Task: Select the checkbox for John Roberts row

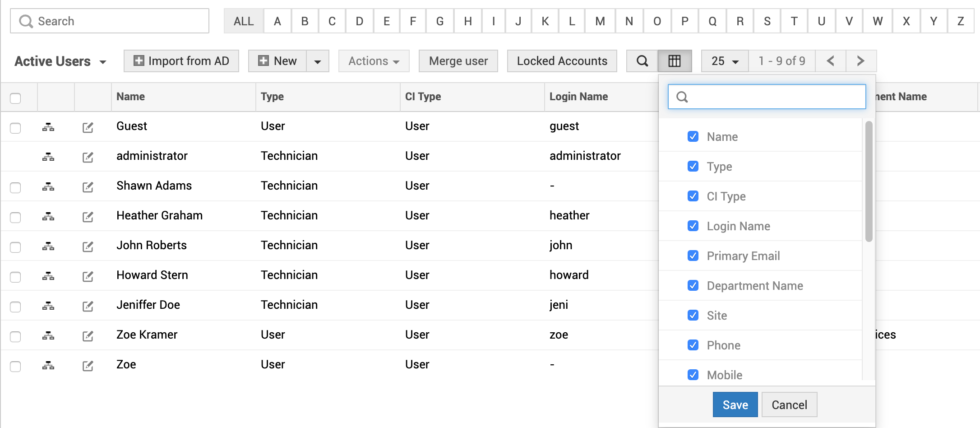Action: click(15, 247)
